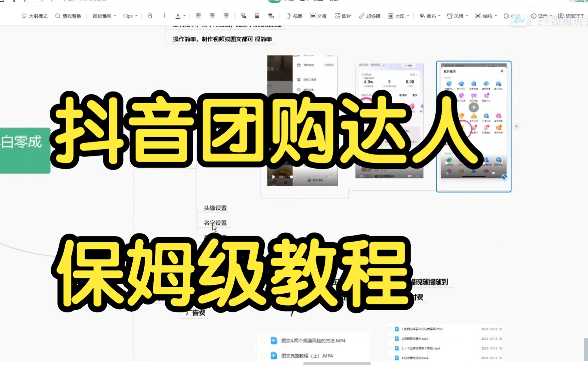Viewport: 588px width, 368px height.
Task: Click the play button in left phone screenshot
Action: [x=274, y=177]
